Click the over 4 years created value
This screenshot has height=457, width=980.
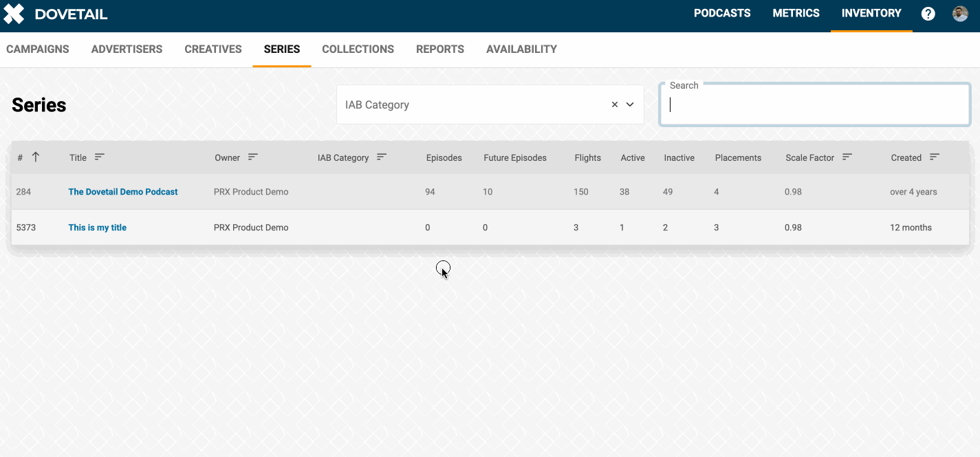913,192
